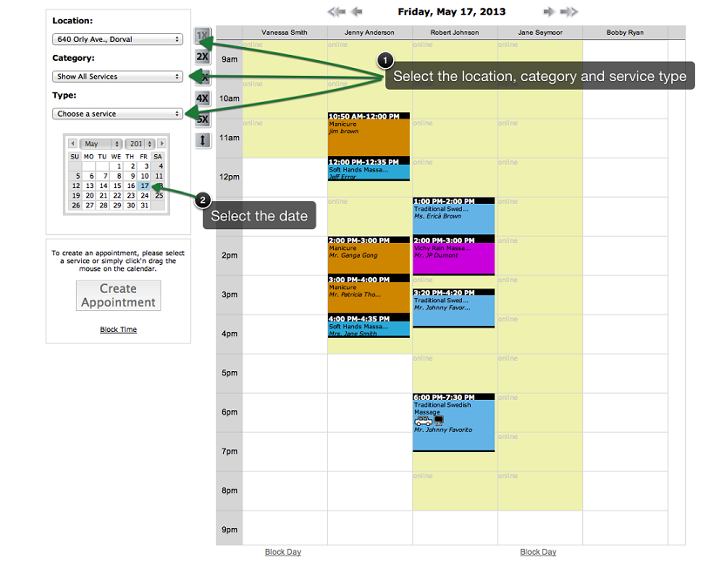Open the 6:00 PM-7:30 PM Swedish Massage
Image resolution: width=714 pixels, height=588 pixels.
(x=454, y=422)
